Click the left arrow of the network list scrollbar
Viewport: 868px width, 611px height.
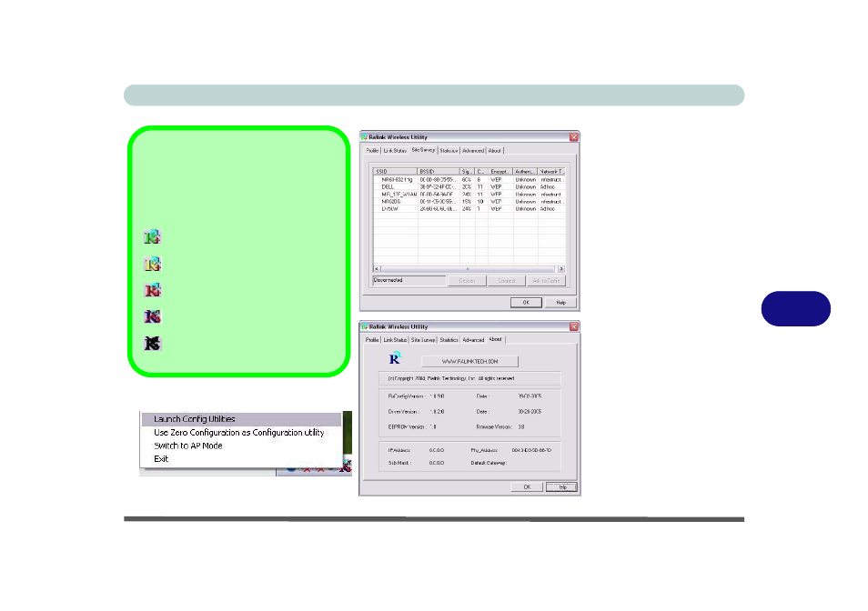378,269
